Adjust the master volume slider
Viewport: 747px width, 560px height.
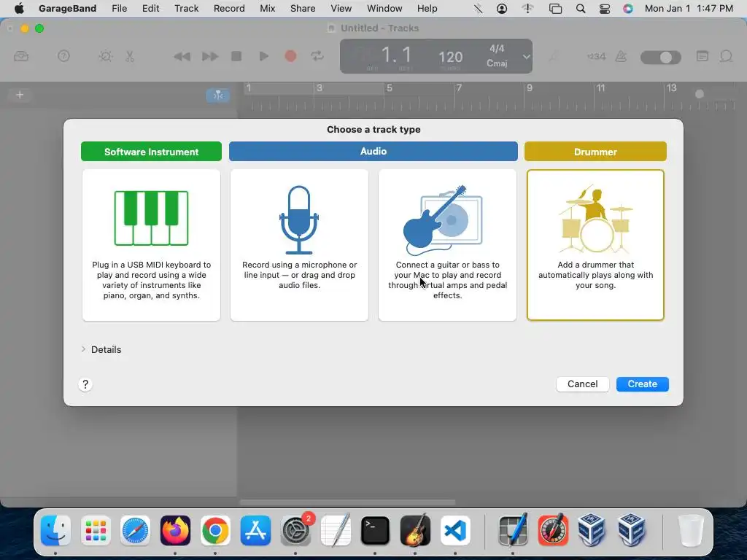(x=660, y=58)
